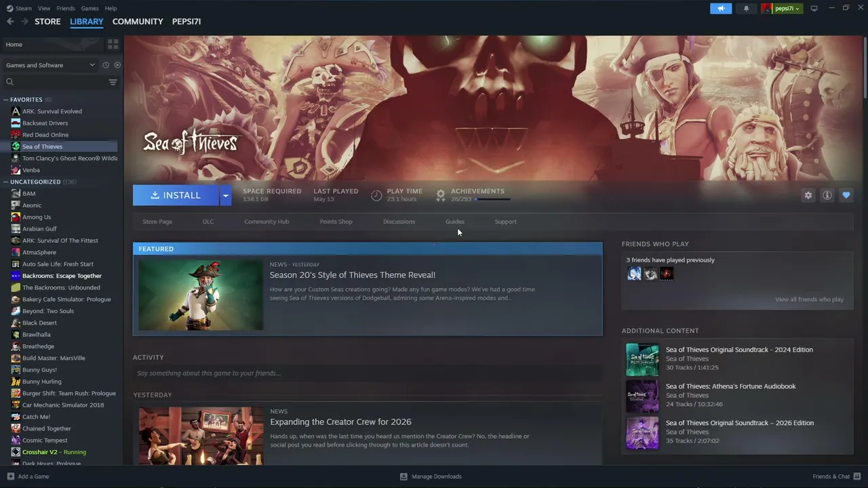Screen dimensions: 868x488
Task: Switch to Big Picture mode monitor icon
Action: tap(814, 8)
